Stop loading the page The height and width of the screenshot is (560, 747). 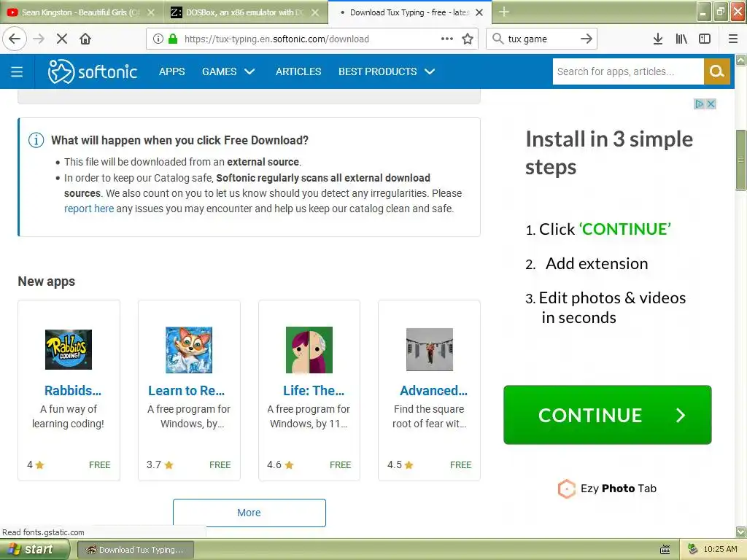[x=62, y=39]
